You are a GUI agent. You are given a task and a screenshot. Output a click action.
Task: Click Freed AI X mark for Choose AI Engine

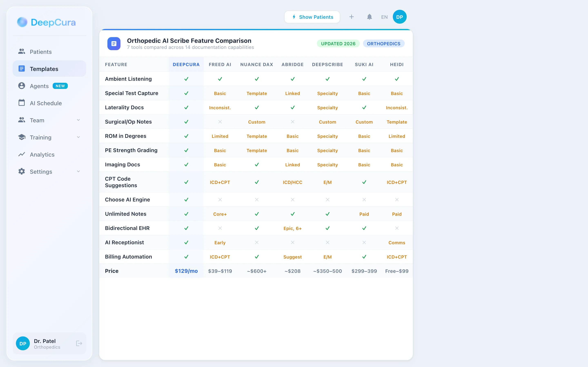220,200
